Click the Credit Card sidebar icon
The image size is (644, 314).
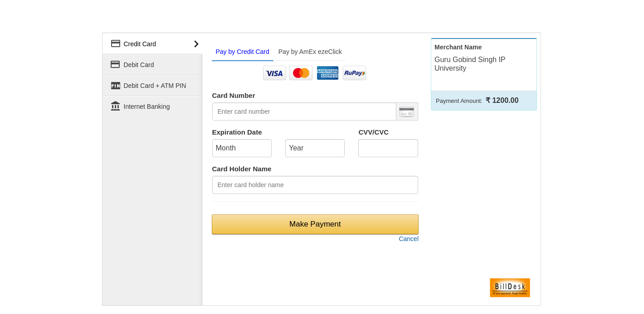point(116,43)
